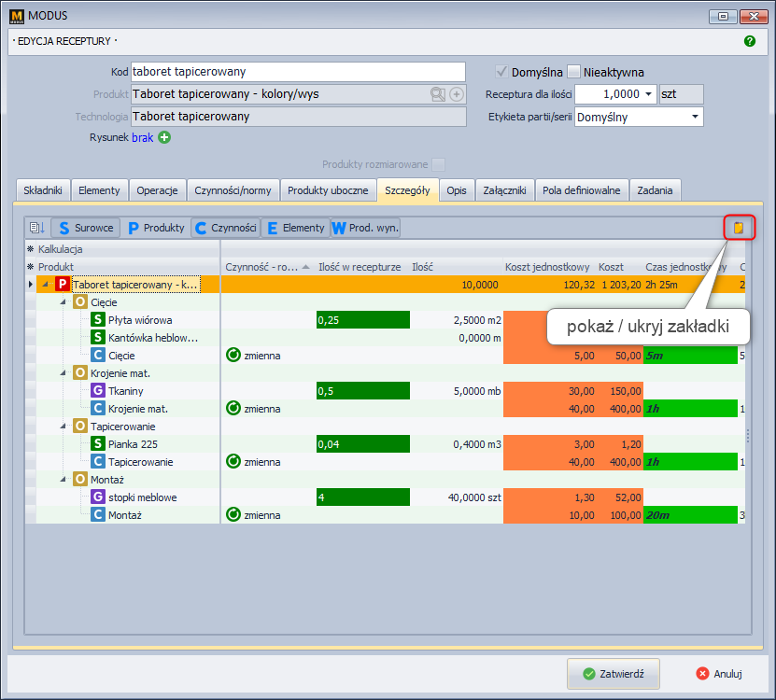Toggle the Produkty filter button
This screenshot has height=700, width=776.
[x=156, y=228]
